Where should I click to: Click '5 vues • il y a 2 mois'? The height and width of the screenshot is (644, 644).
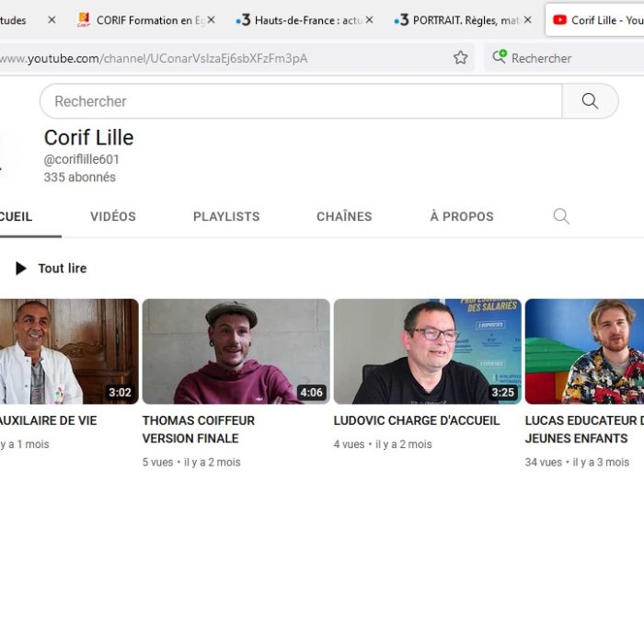191,462
